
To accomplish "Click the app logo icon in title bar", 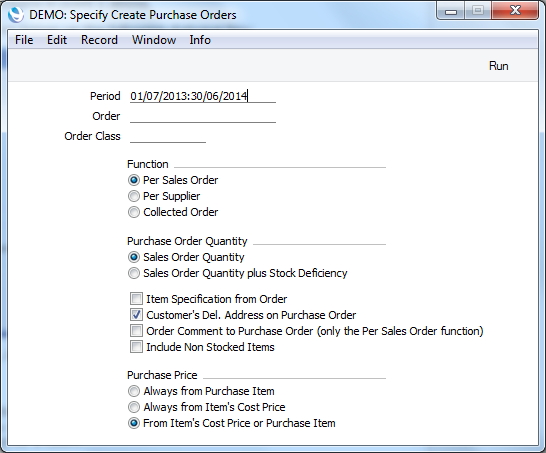I will pyautogui.click(x=16, y=15).
